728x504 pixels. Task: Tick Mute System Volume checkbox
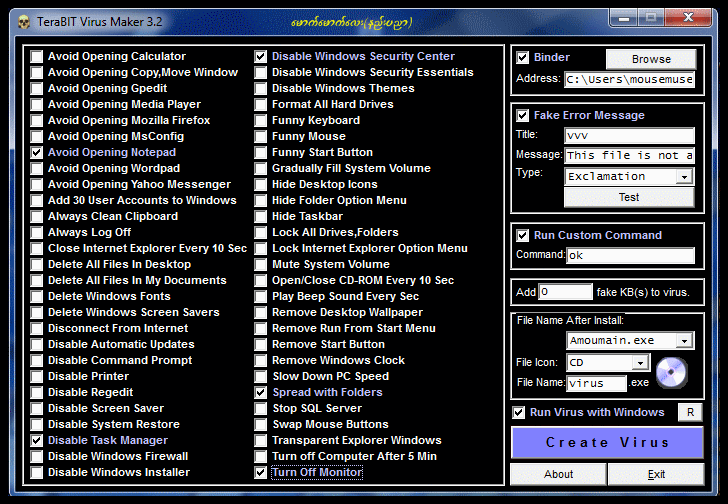(260, 265)
